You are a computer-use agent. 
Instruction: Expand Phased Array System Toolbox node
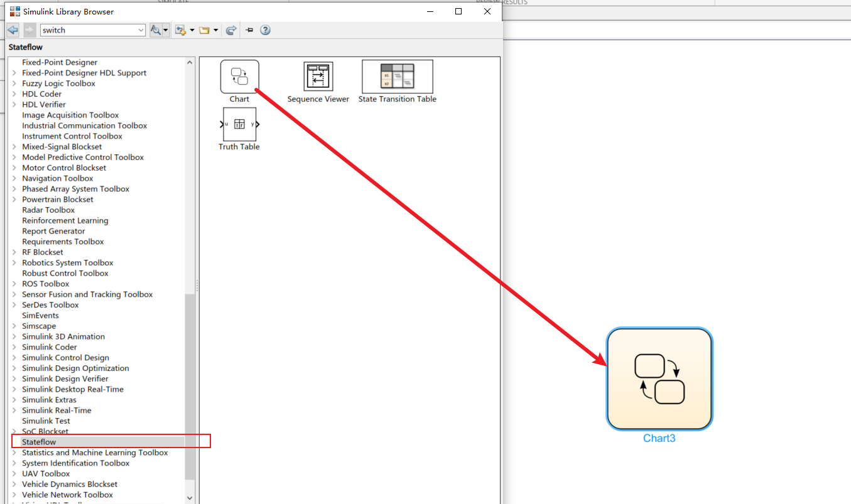click(x=14, y=189)
